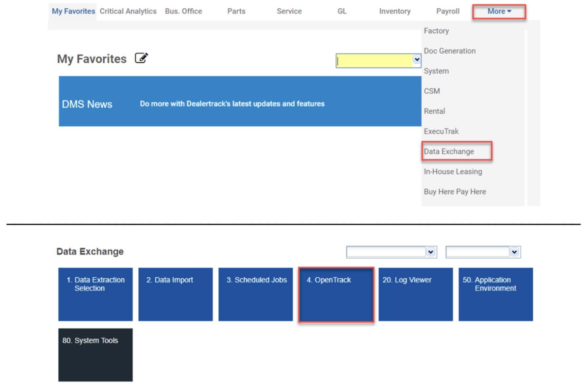The height and width of the screenshot is (390, 588).
Task: Click inside the yellow search input field
Action: coord(374,61)
